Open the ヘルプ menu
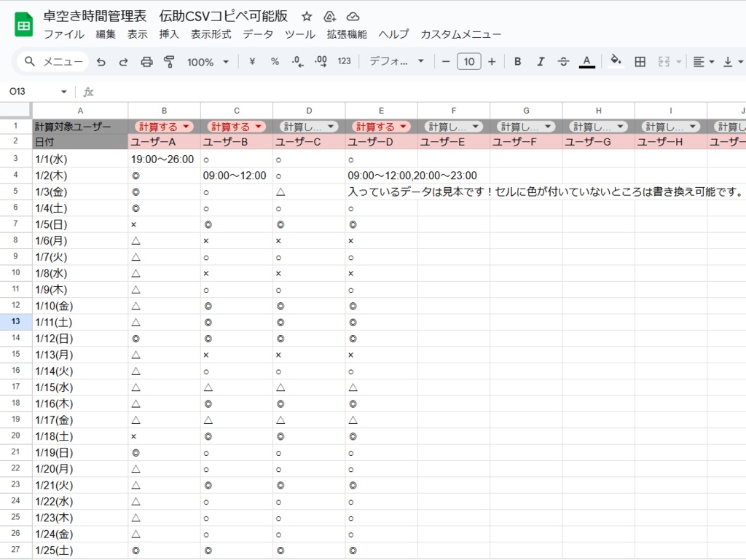The image size is (746, 560). coord(394,34)
